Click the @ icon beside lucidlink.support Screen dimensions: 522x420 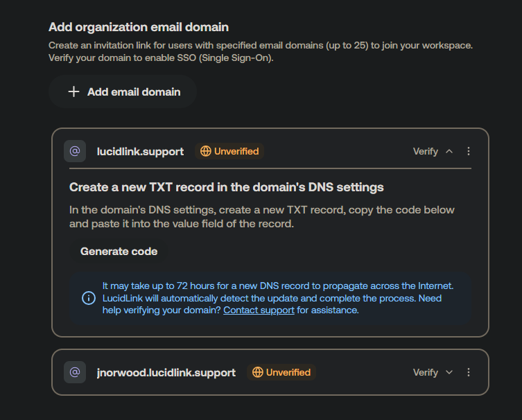75,151
